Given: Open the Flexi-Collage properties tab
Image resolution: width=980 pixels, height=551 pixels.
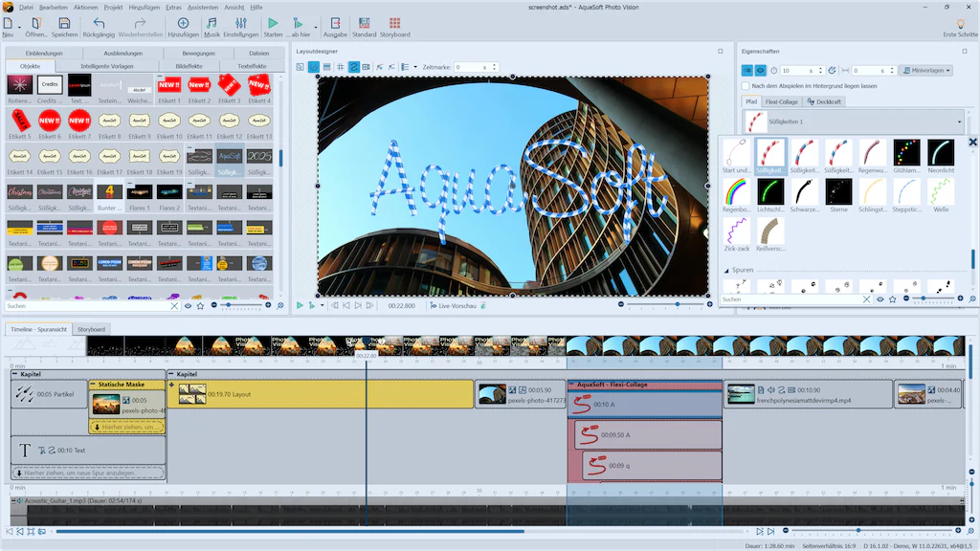Looking at the screenshot, I should tap(781, 101).
